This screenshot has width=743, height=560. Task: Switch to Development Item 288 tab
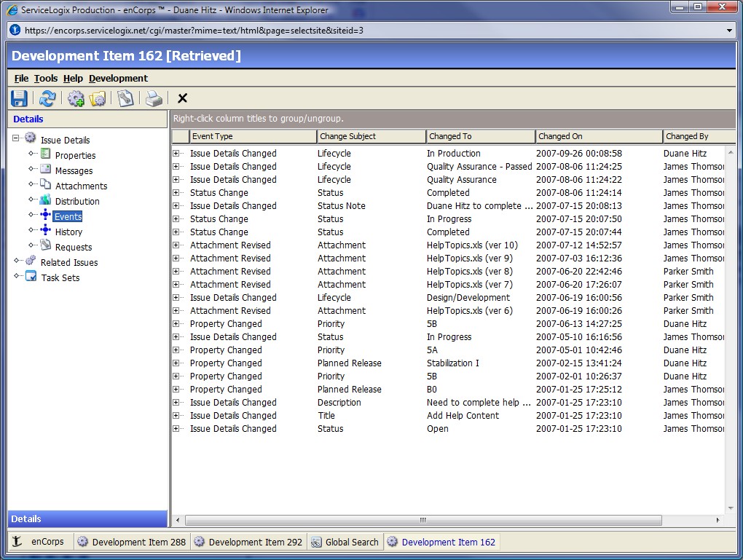(132, 542)
